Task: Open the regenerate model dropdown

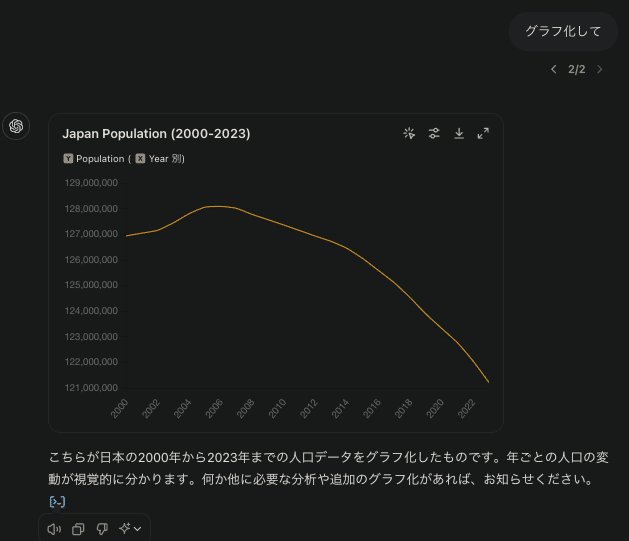Action: pyautogui.click(x=130, y=529)
